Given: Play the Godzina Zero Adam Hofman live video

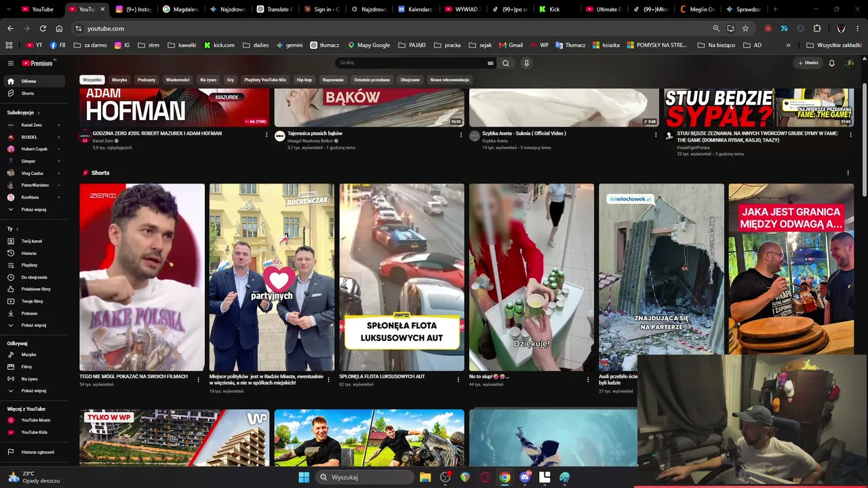Looking at the screenshot, I should click(x=174, y=107).
